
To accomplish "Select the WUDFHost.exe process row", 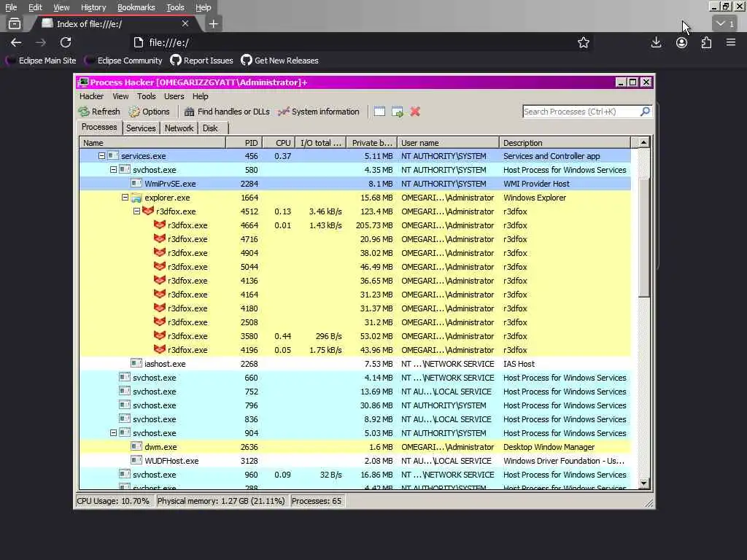I will [x=355, y=461].
